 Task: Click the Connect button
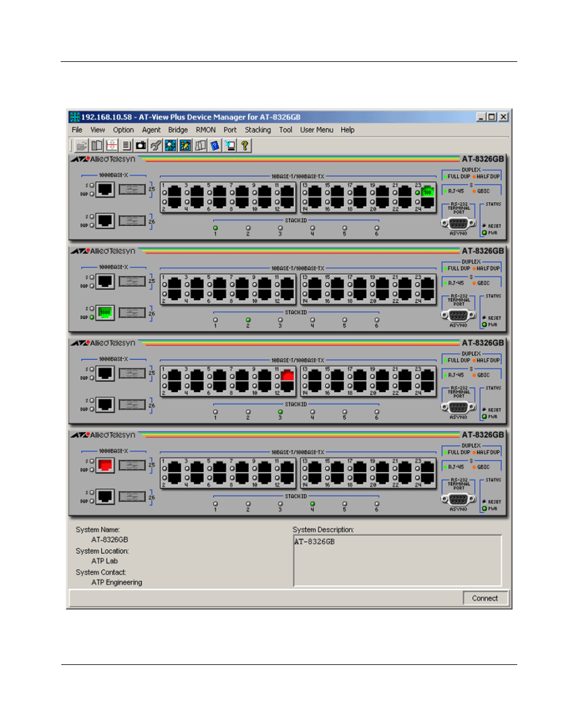click(x=485, y=598)
